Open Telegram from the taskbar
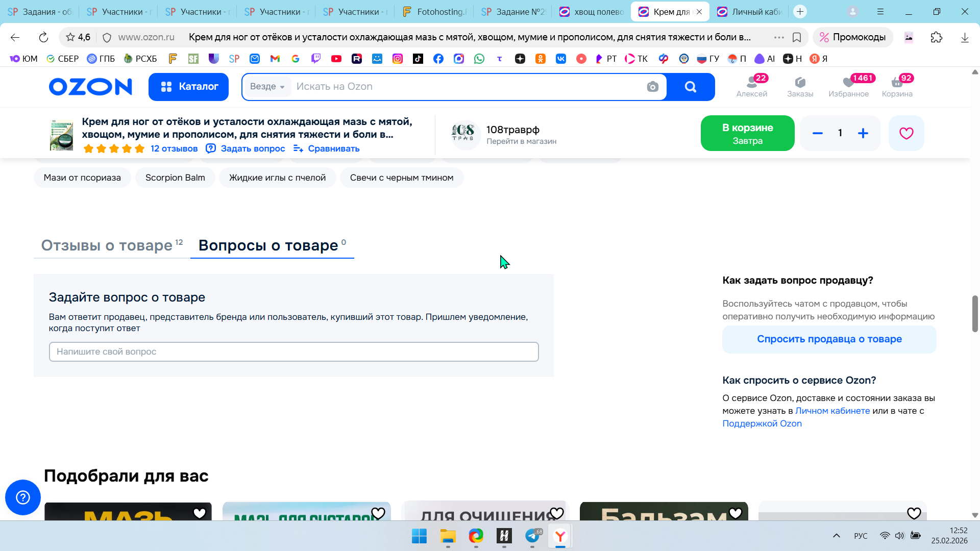The width and height of the screenshot is (980, 551). [x=532, y=536]
